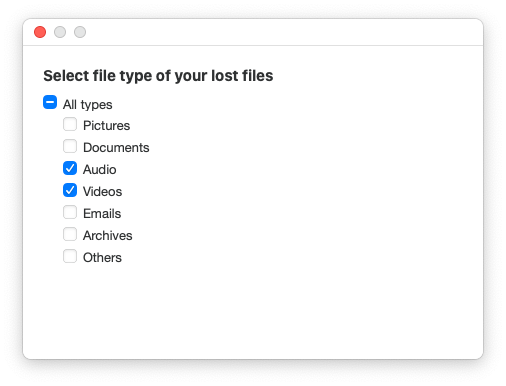
Task: Click the 'All types' label text
Action: 88,105
